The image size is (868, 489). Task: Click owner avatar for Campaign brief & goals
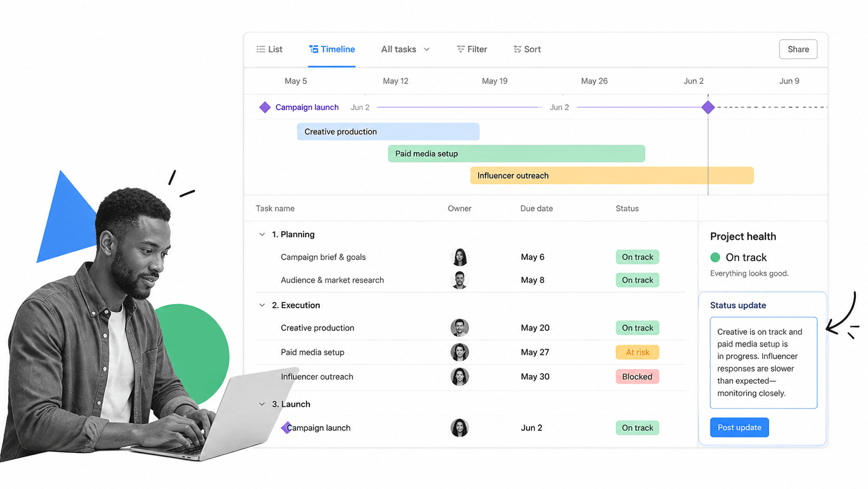459,257
